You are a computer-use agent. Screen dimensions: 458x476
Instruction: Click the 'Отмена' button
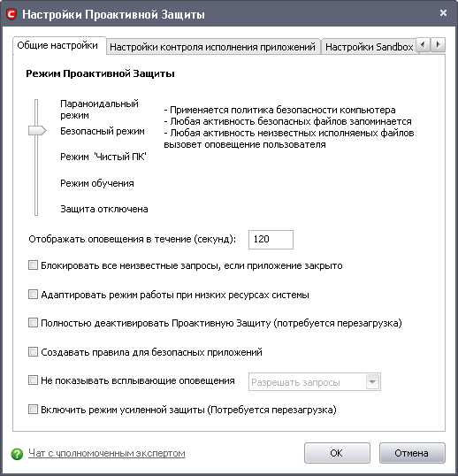coord(412,453)
